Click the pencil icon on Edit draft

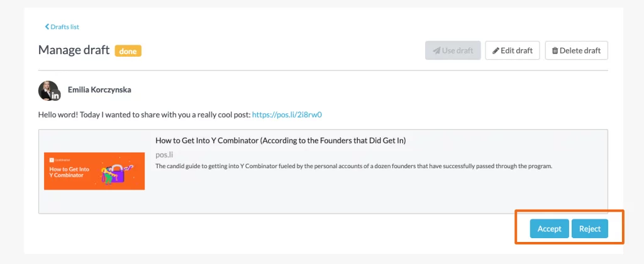click(496, 50)
